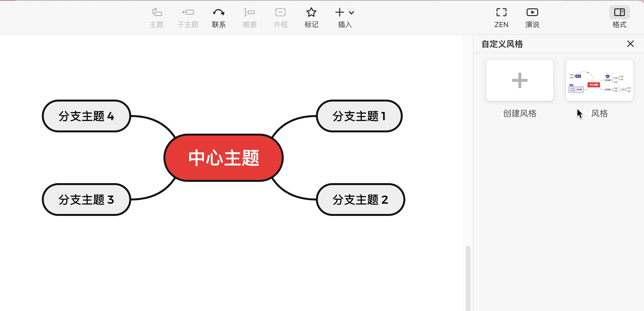644x311 pixels.
Task: Select the 中心主题 central topic
Action: (x=224, y=157)
